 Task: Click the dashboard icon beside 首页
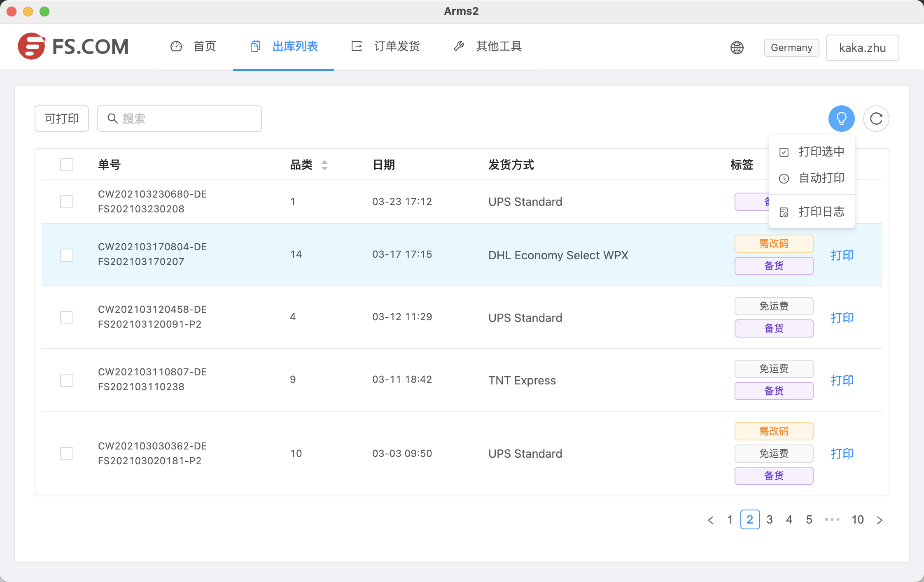(176, 46)
